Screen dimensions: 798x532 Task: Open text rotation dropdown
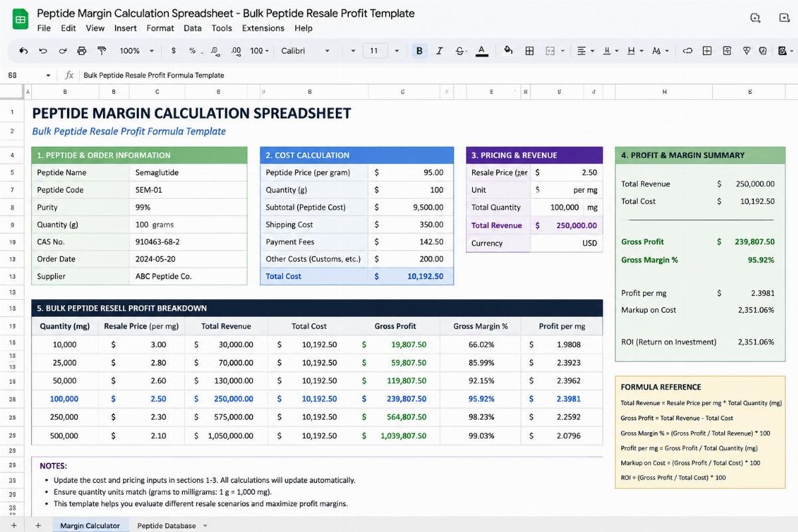click(660, 51)
